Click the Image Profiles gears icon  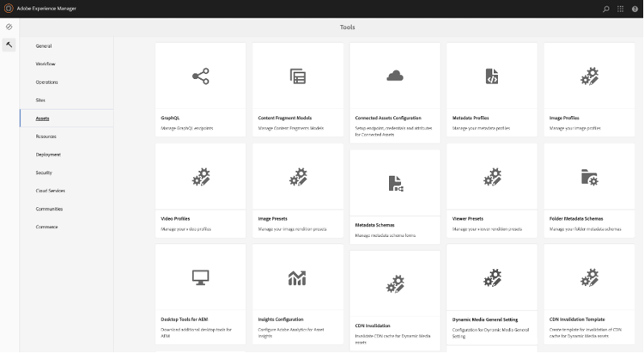click(589, 76)
